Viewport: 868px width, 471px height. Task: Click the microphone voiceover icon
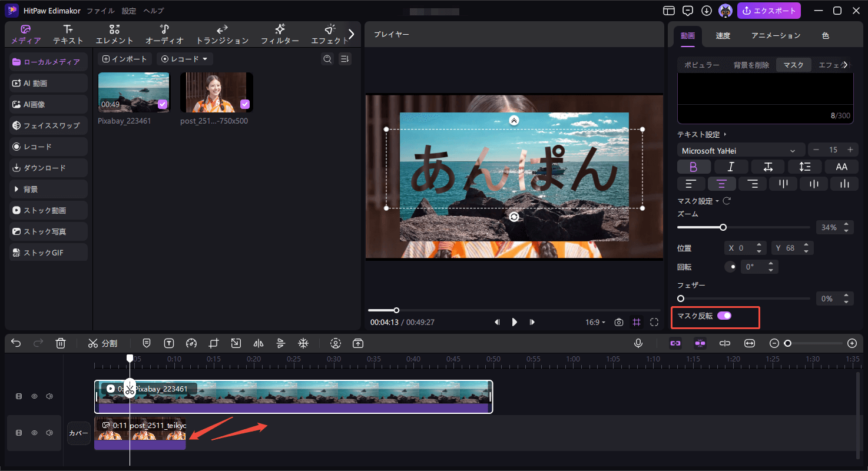point(638,343)
